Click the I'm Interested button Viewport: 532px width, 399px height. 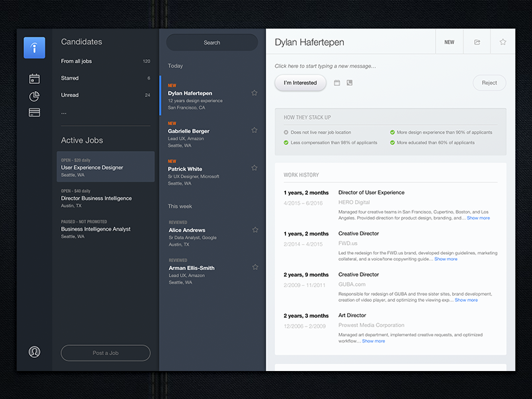pyautogui.click(x=301, y=82)
